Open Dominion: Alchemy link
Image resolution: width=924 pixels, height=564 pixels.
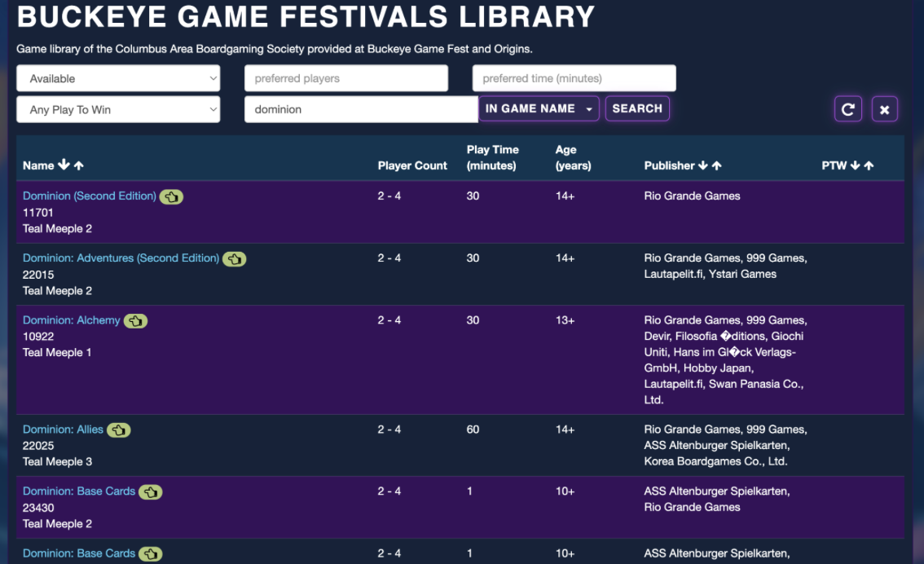point(72,320)
